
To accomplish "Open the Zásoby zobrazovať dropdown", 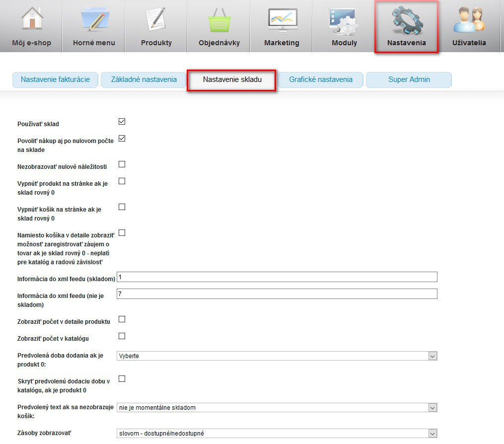I will [x=277, y=434].
